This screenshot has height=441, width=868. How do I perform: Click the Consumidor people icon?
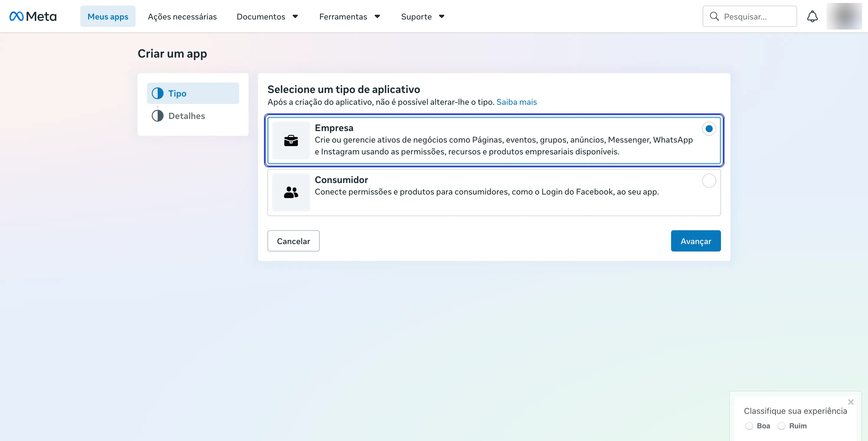(291, 192)
